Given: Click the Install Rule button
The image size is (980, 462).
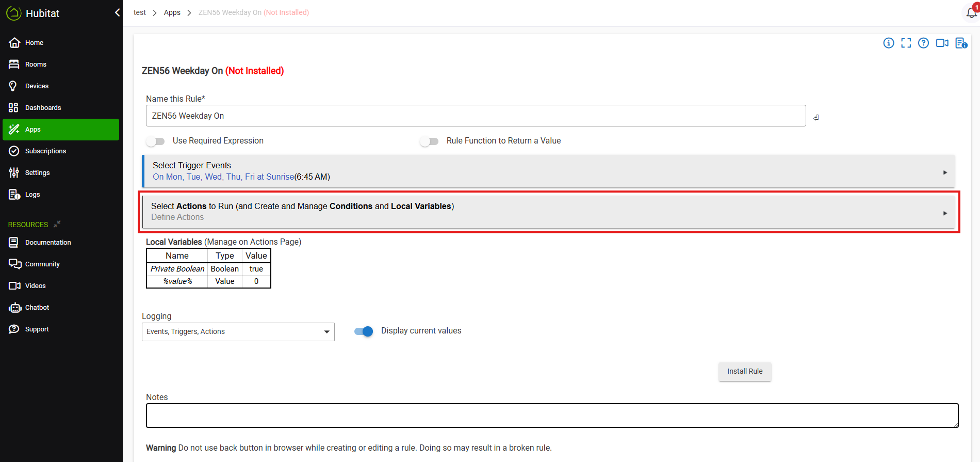Looking at the screenshot, I should coord(744,372).
